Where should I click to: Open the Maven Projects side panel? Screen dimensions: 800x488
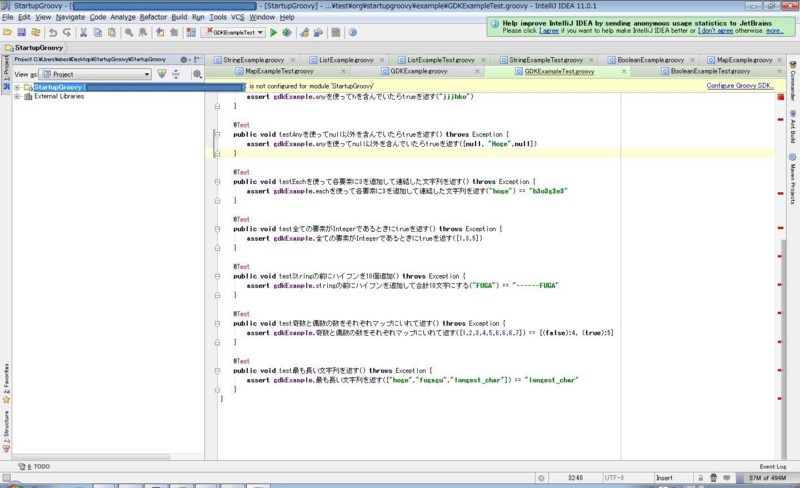(793, 179)
